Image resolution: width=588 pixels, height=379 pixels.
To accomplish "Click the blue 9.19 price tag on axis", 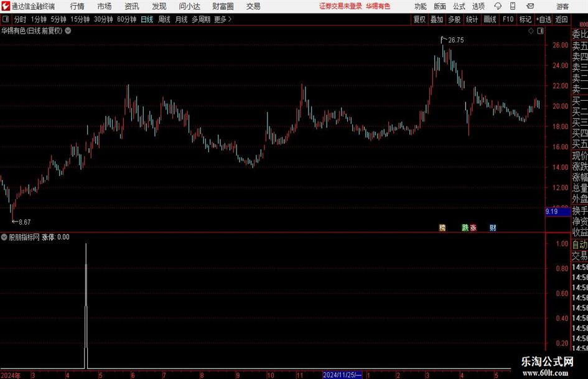I will pos(558,212).
